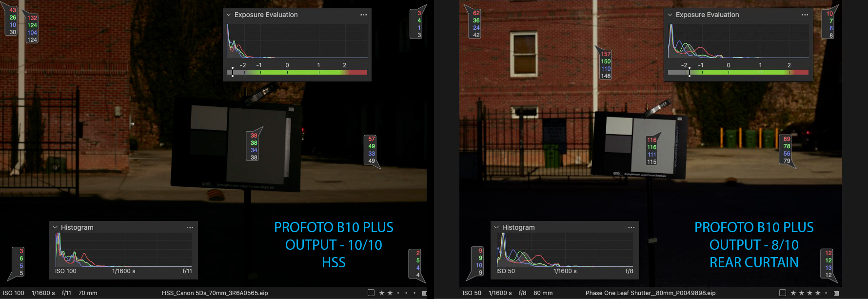
Task: Click the left exposure meter indicator needle
Action: [x=233, y=72]
